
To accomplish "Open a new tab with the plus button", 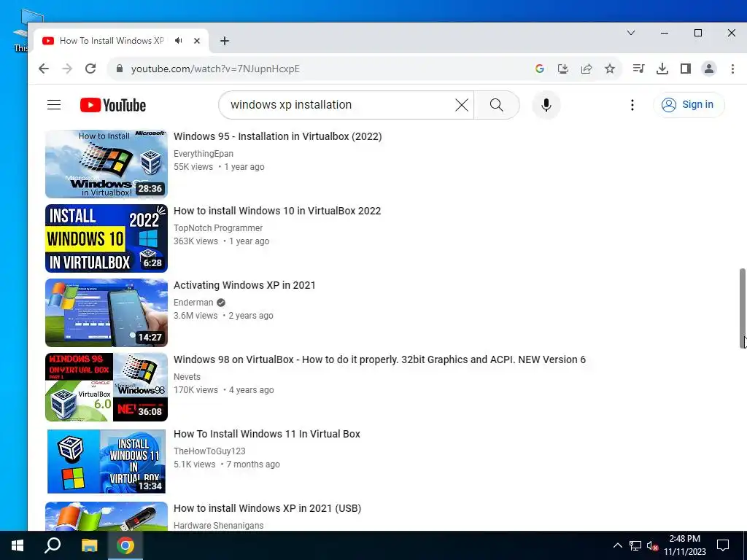I will (x=225, y=41).
